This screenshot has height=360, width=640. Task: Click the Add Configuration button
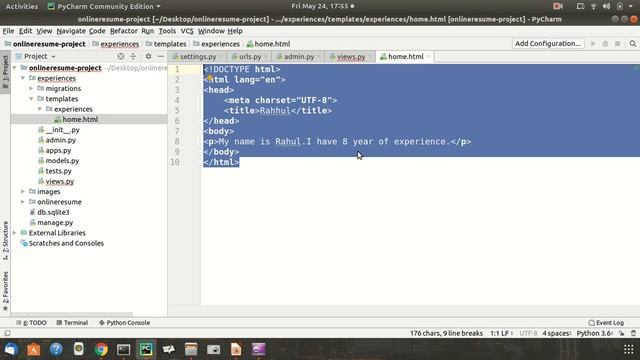(x=548, y=44)
